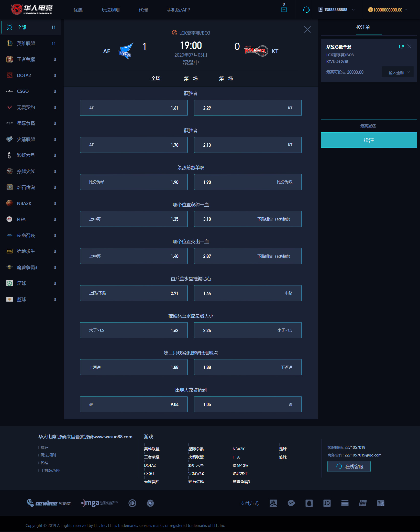The width and height of the screenshot is (420, 532).
Task: Select the 英雄联盟 game icon in sidebar
Action: pos(9,43)
